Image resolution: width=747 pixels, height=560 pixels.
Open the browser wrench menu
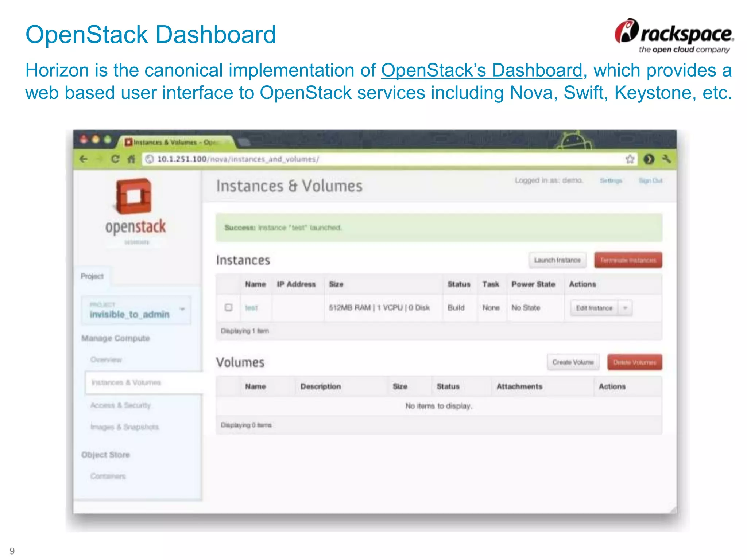[667, 159]
